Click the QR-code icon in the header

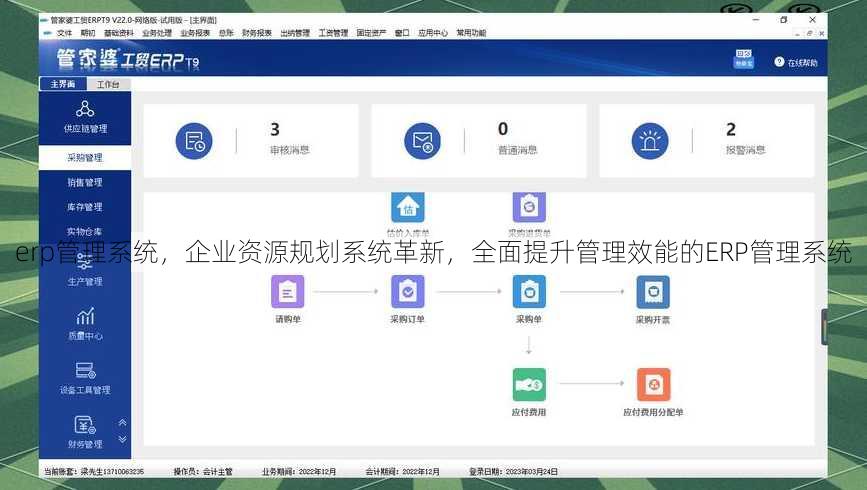743,58
